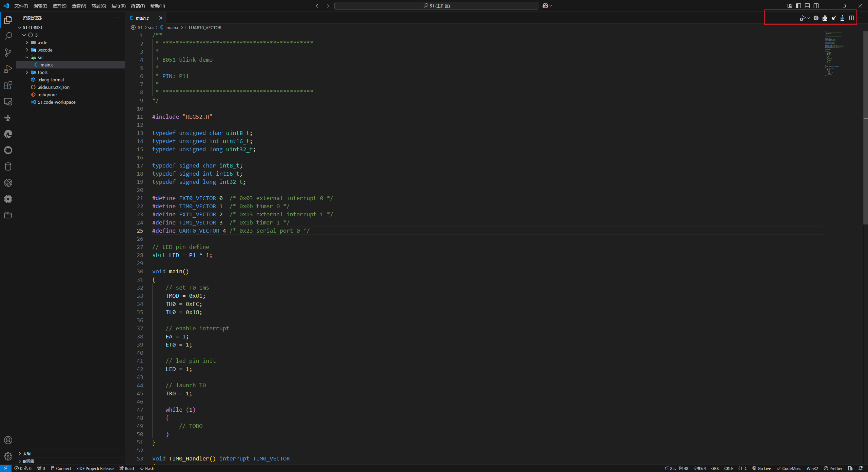The width and height of the screenshot is (868, 472).
Task: Click the remote window indicator in status bar
Action: (x=6, y=468)
